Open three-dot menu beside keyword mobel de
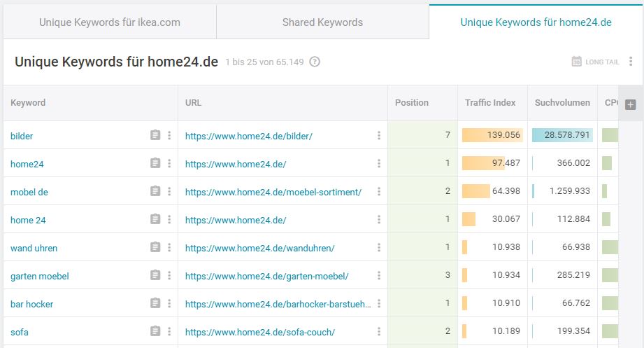The height and width of the screenshot is (348, 644). pos(169,191)
